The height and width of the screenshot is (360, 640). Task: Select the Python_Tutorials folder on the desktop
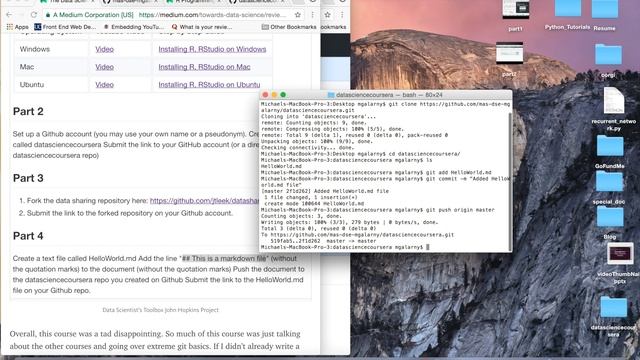pos(567,15)
